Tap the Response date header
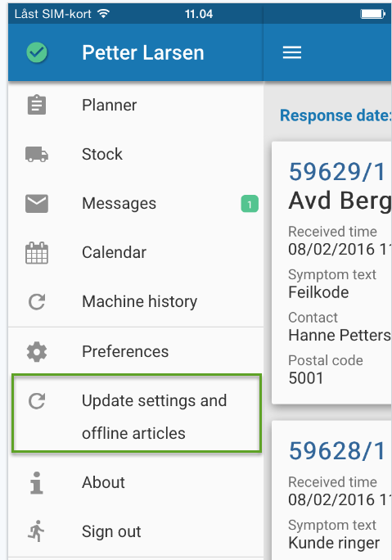392x560 pixels. [336, 115]
